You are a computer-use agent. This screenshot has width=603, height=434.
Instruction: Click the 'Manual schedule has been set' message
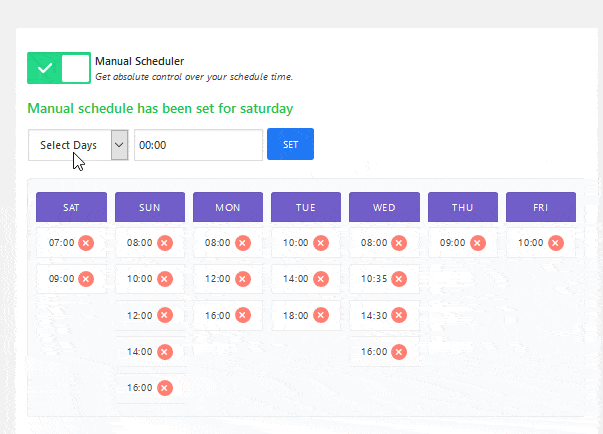tap(160, 109)
